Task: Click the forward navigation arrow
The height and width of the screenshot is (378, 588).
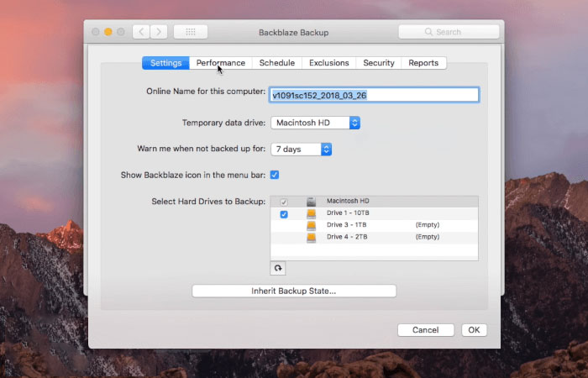Action: [x=159, y=32]
